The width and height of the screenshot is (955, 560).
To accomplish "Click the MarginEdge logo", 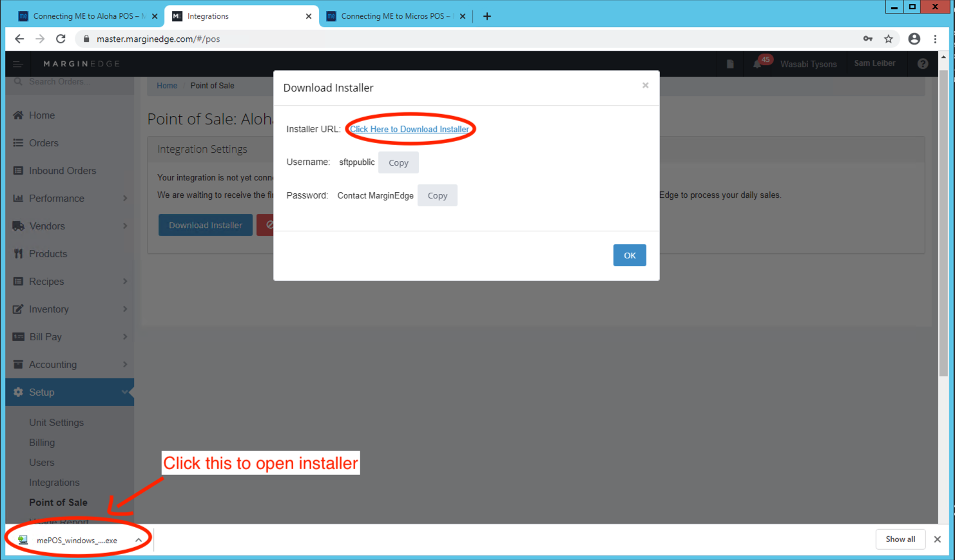I will click(x=81, y=64).
